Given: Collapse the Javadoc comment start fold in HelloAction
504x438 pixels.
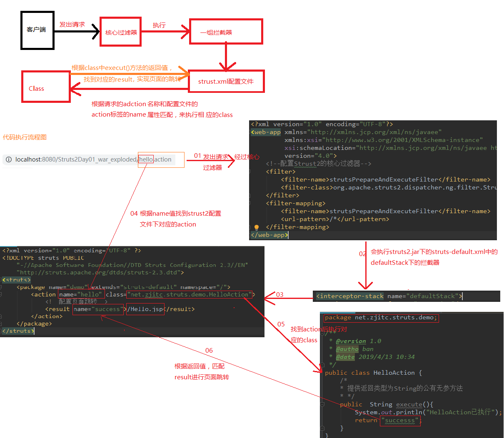Looking at the screenshot, I should (x=322, y=333).
